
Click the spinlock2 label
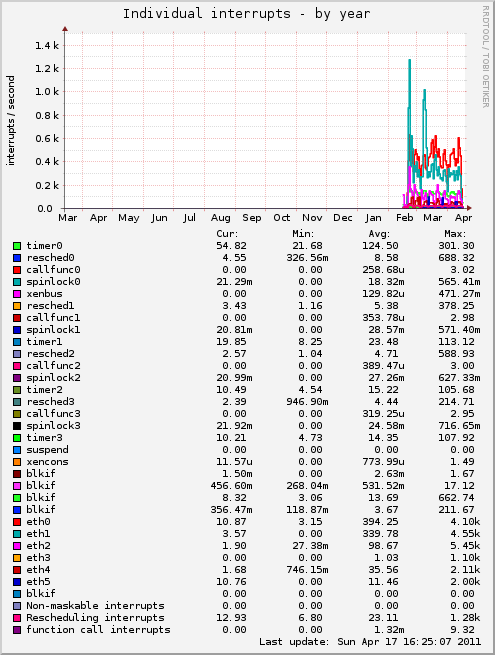click(x=53, y=378)
